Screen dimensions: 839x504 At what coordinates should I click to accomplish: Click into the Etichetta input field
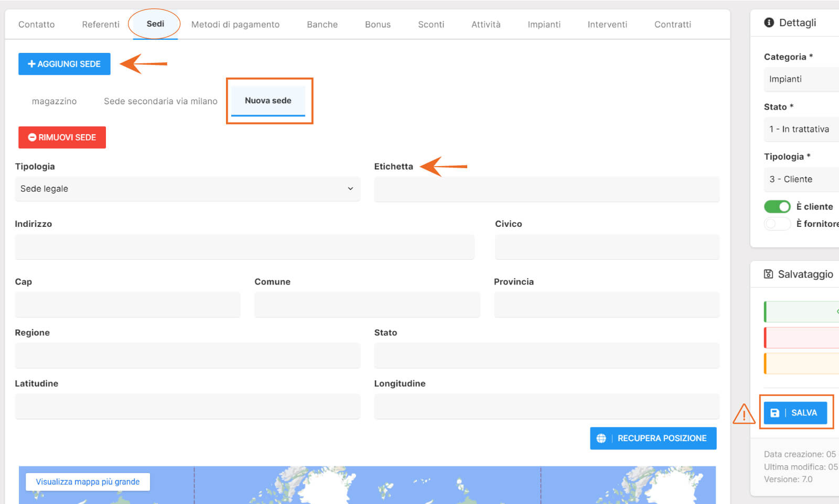tap(546, 189)
